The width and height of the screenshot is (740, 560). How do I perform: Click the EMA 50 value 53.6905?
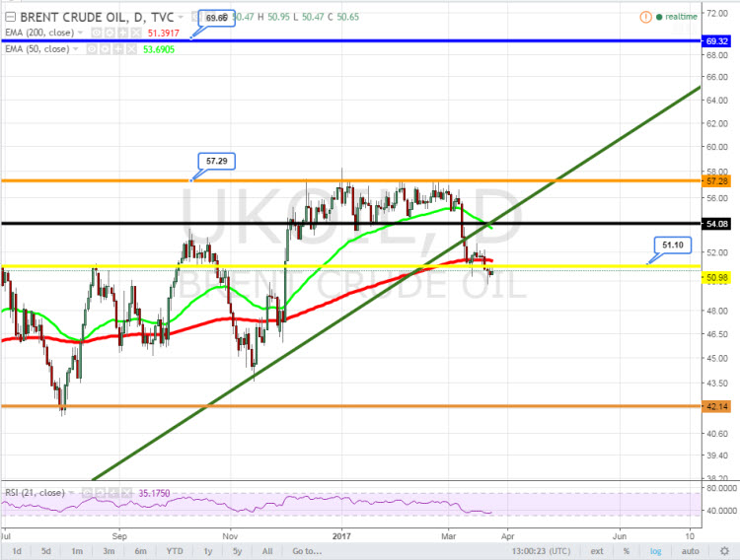159,49
